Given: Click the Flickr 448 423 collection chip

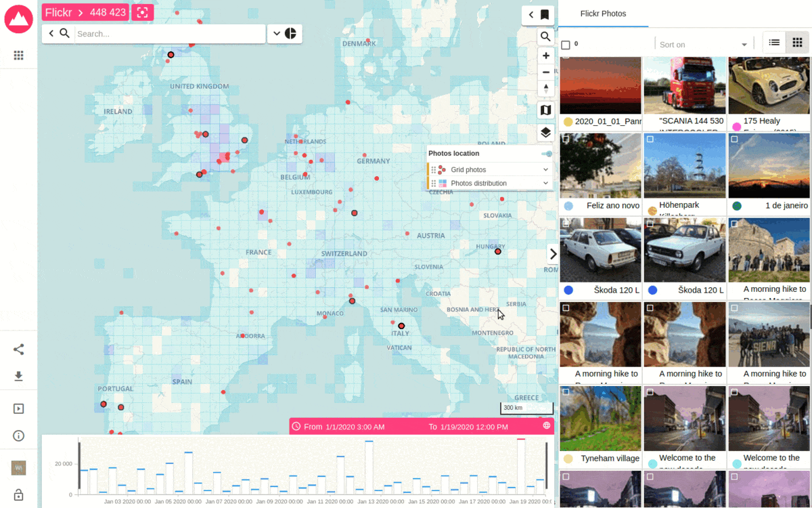Looking at the screenshot, I should 85,12.
